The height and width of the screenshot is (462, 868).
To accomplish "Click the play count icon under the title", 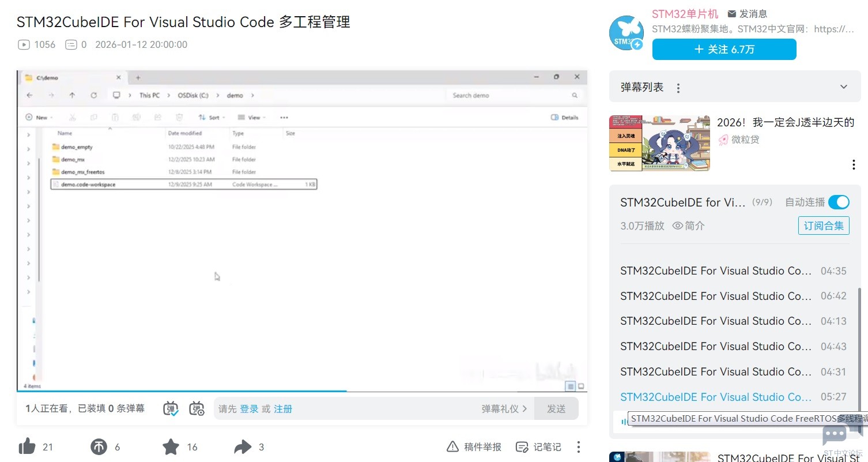I will pos(24,44).
